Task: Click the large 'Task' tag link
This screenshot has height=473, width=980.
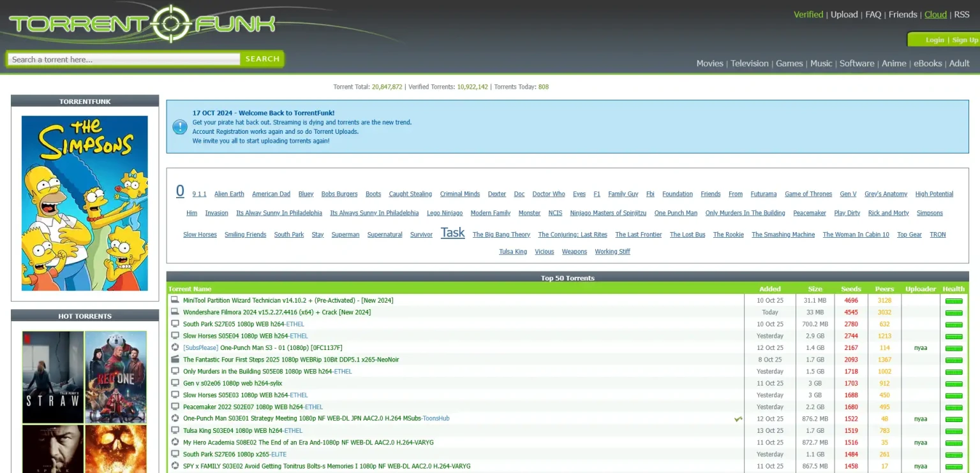Action: coord(453,233)
